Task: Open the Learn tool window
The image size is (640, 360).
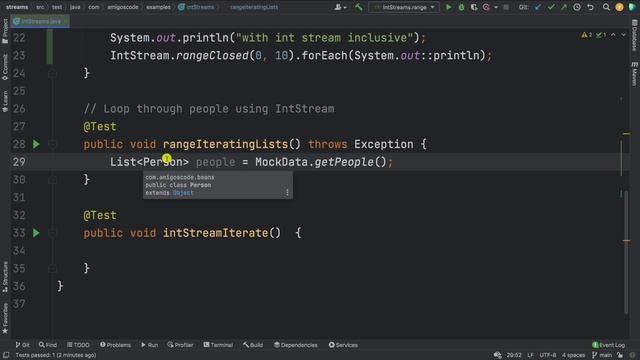Action: pyautogui.click(x=5, y=101)
